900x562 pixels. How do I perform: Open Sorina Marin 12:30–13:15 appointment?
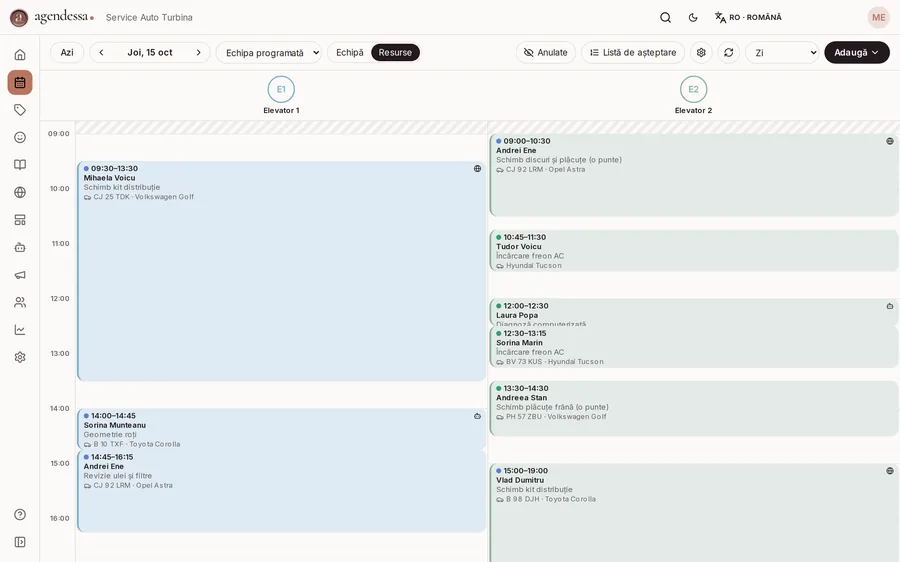click(x=693, y=347)
